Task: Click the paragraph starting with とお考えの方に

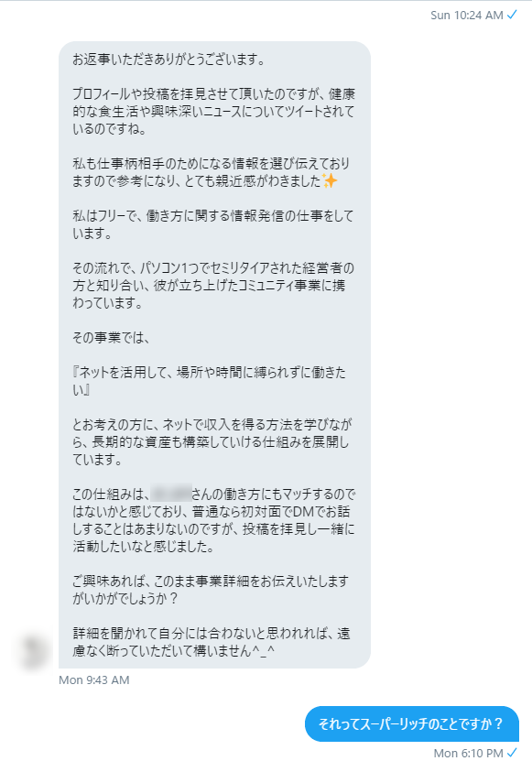Action: [212, 441]
